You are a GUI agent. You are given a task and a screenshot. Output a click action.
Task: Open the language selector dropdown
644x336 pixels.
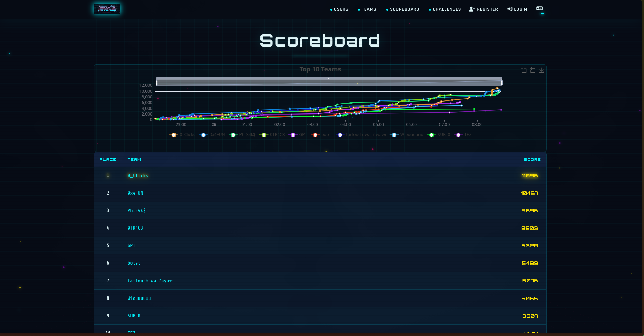pyautogui.click(x=539, y=9)
